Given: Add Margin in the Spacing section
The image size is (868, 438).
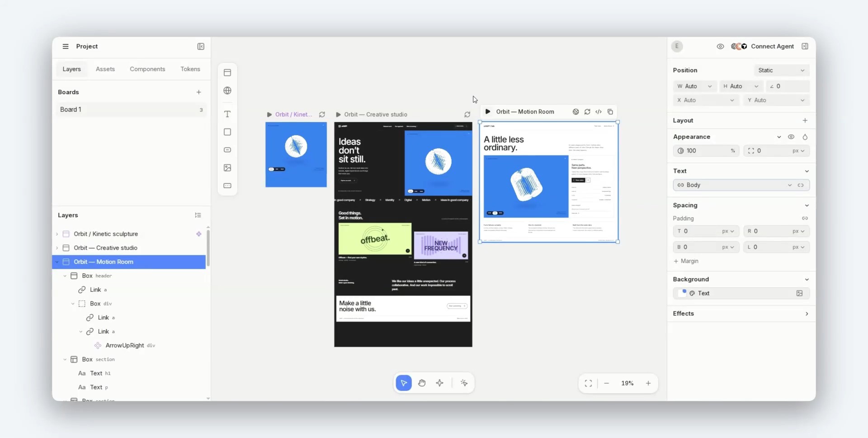Looking at the screenshot, I should 686,262.
